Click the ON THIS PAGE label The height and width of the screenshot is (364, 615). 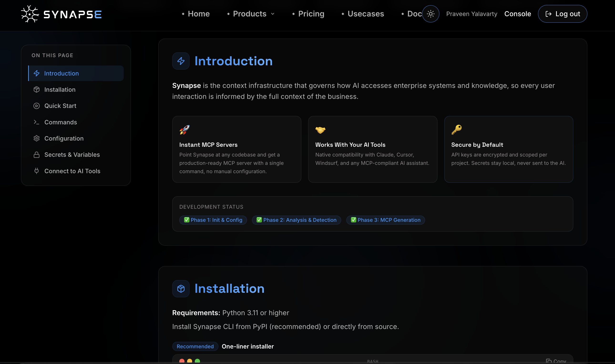point(52,55)
